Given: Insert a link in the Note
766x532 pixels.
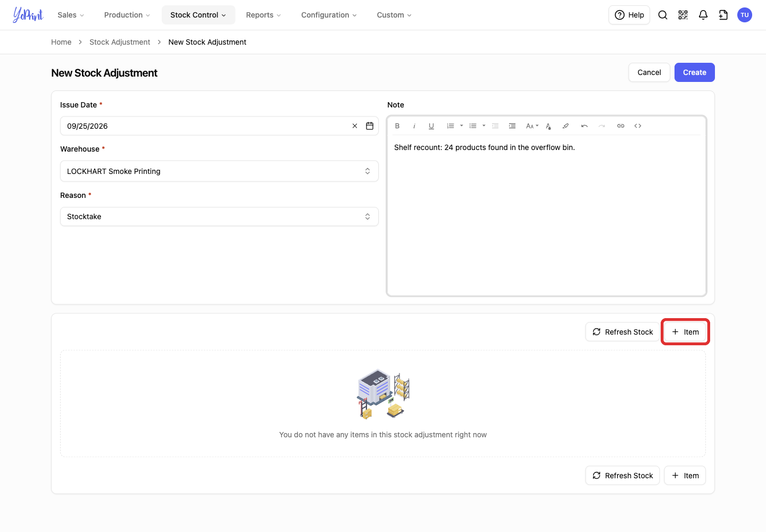Looking at the screenshot, I should tap(621, 126).
